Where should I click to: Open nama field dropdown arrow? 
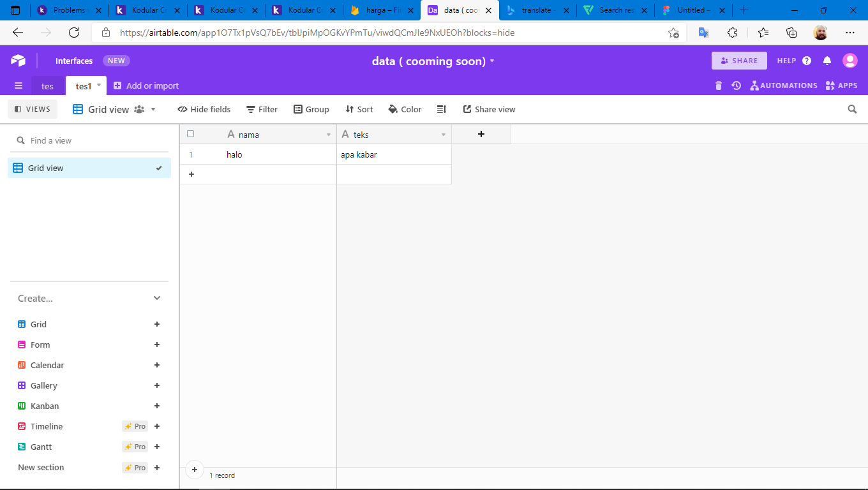tap(329, 135)
